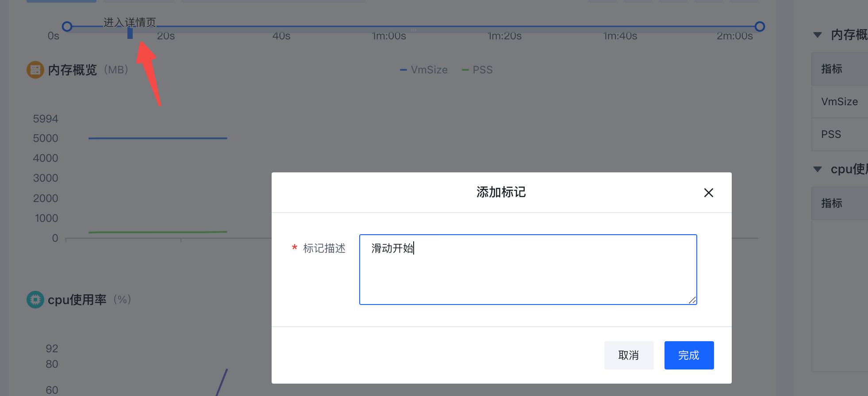868x396 pixels.
Task: Click the 20s timeline tick label
Action: 166,36
